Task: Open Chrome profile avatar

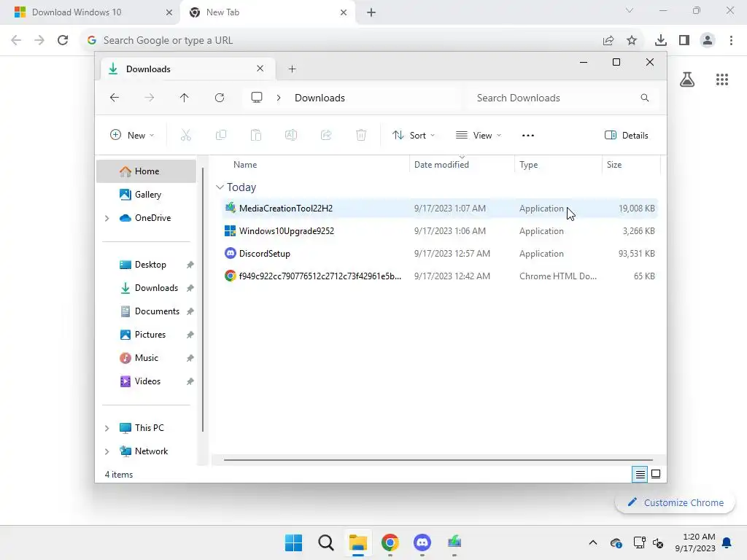Action: [x=708, y=41]
